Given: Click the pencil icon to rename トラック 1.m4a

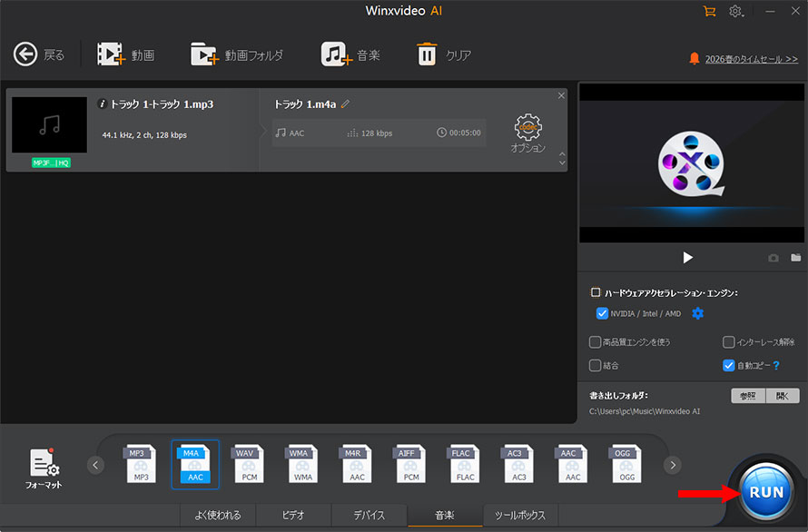Looking at the screenshot, I should [345, 104].
